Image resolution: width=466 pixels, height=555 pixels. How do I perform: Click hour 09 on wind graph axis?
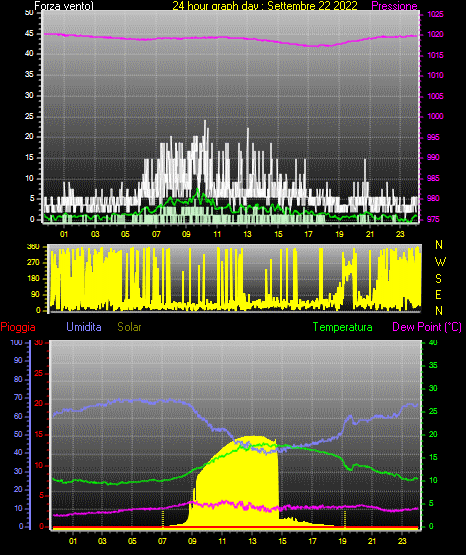[186, 234]
